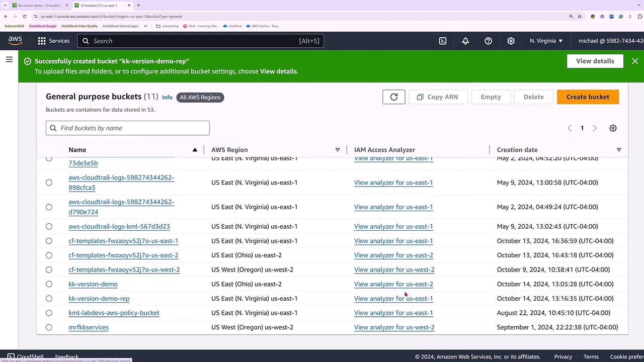Screen dimensions: 644x362
Task: Select the mrfkkservices bucket radio button
Action: click(49, 327)
